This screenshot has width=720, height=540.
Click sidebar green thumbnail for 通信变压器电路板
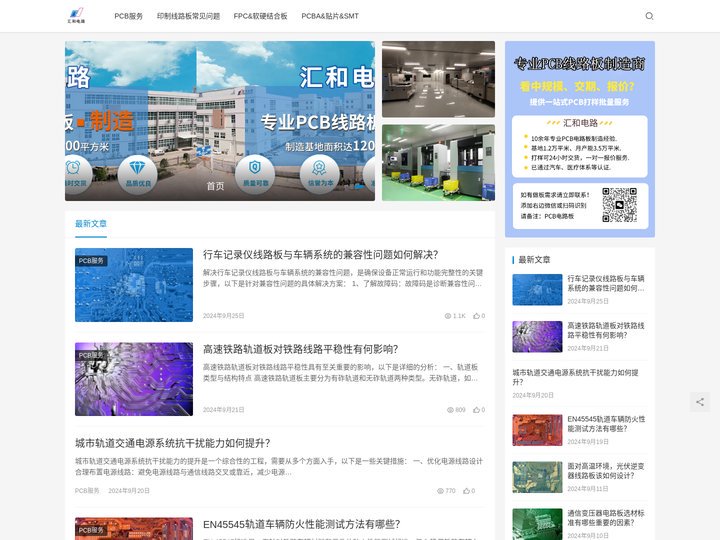537,524
